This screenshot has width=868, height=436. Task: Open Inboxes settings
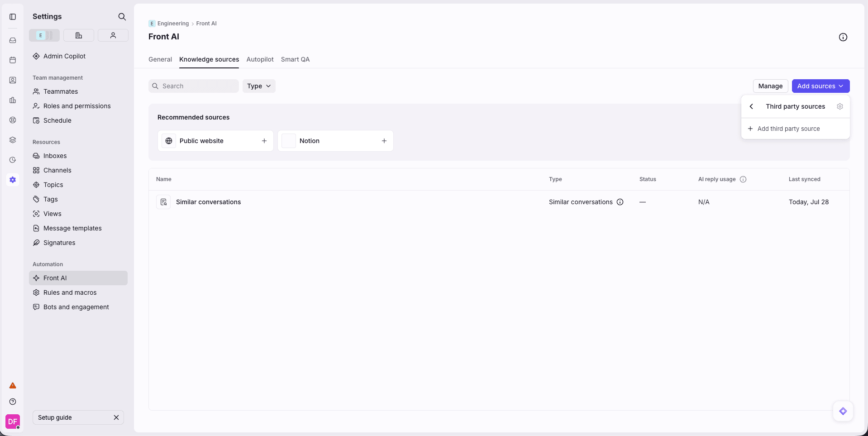78,156
